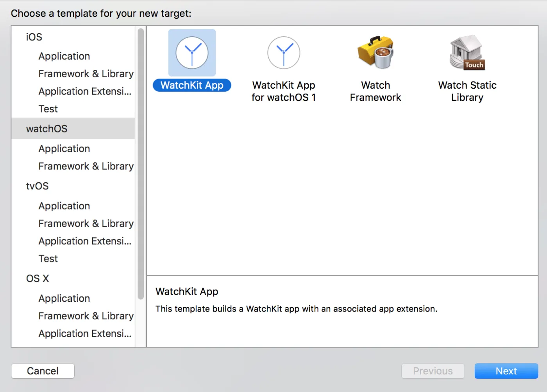
Task: Select the WatchKit App template icon
Action: pyautogui.click(x=192, y=53)
